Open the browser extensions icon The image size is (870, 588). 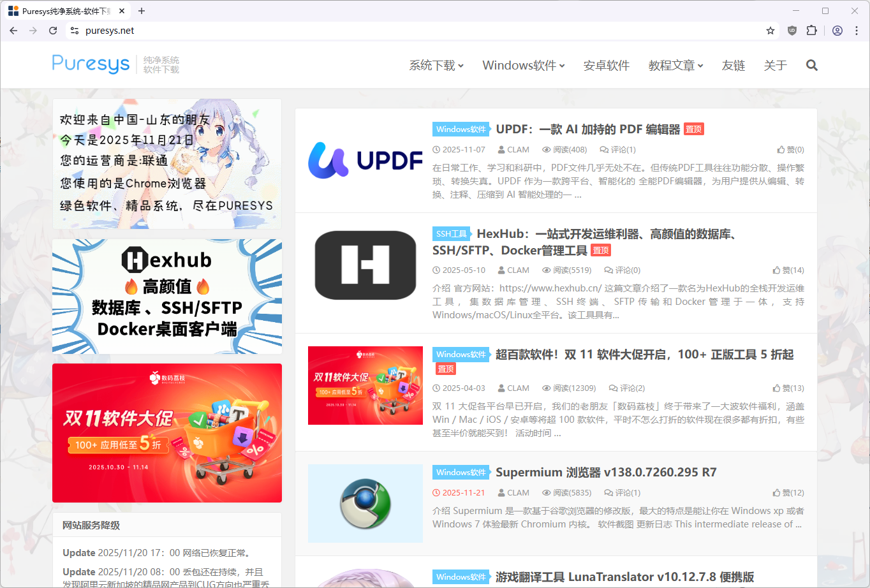811,30
